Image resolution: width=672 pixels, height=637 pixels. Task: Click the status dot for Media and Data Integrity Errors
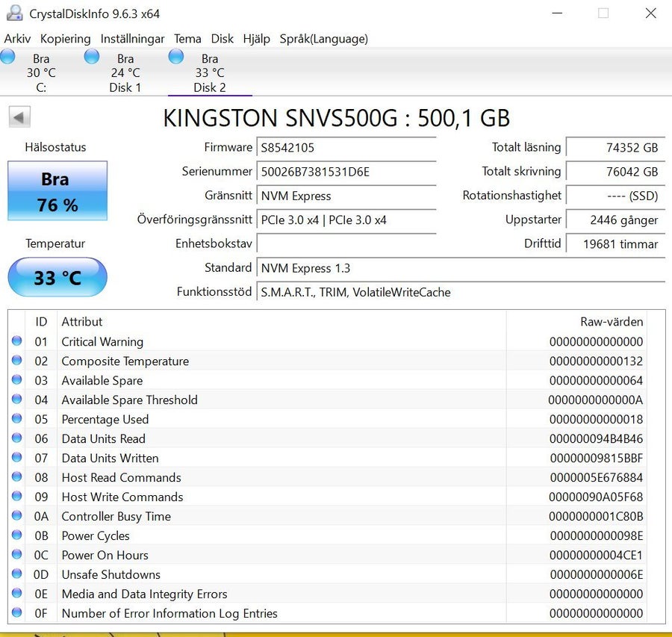[x=16, y=593]
